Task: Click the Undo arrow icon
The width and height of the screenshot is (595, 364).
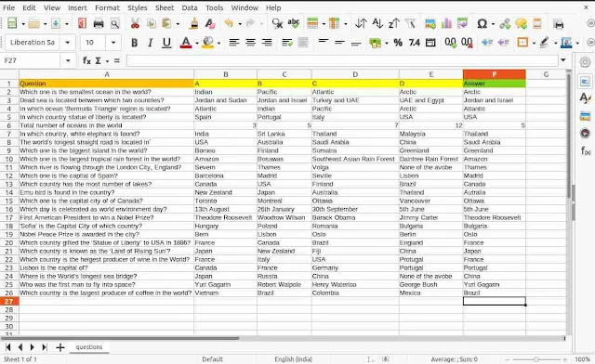Action: click(229, 24)
